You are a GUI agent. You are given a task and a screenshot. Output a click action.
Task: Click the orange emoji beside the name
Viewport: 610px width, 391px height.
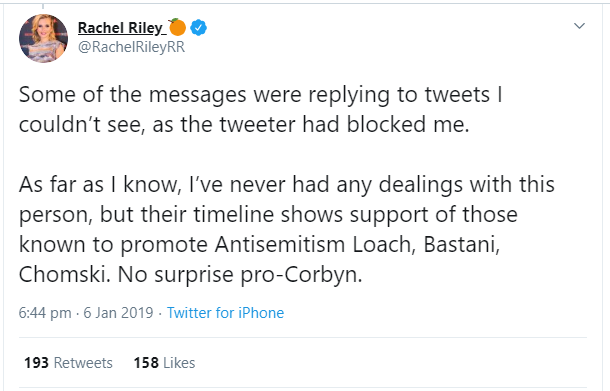point(177,27)
